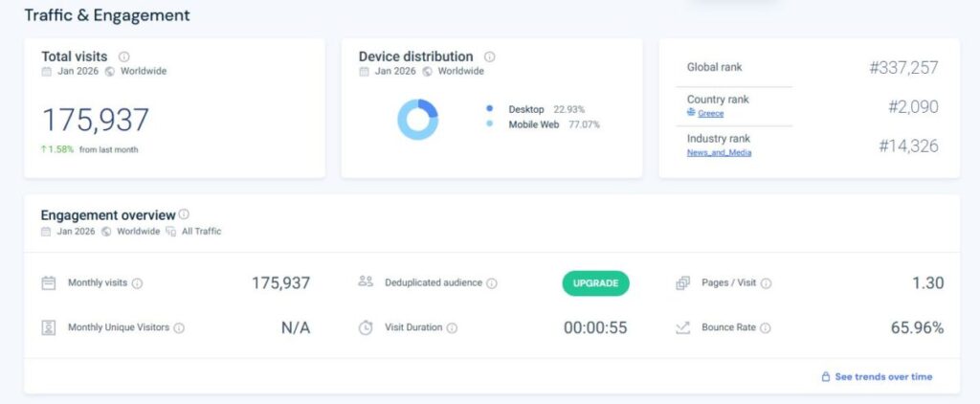The image size is (980, 404).
Task: Click the Global rank #337,257 value
Action: point(902,68)
